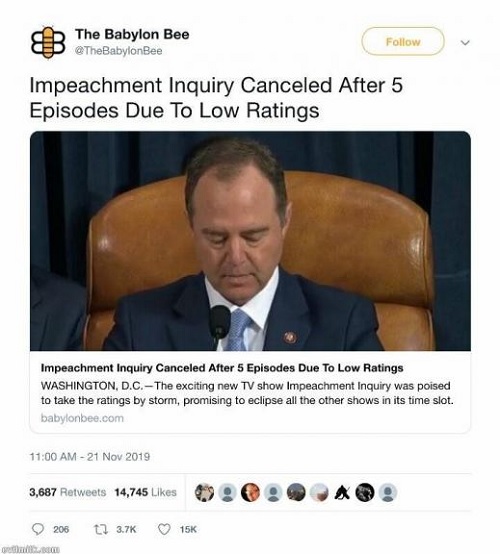Open the hockey goalie silhouette avatar

(342, 492)
